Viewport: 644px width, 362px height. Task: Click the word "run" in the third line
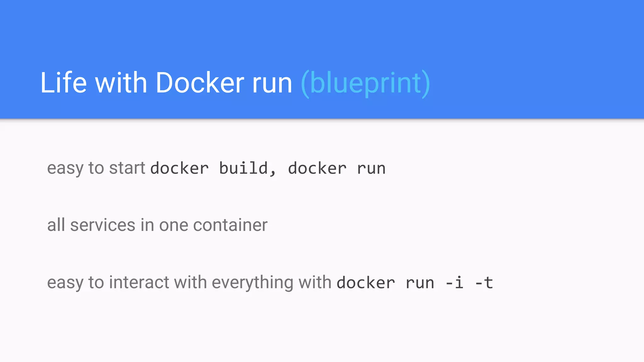420,282
